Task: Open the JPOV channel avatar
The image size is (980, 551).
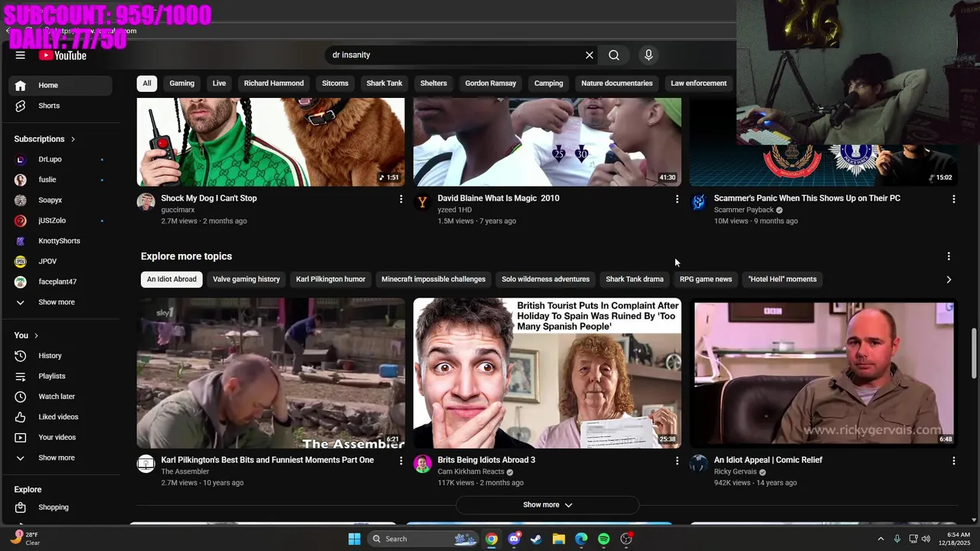Action: [x=21, y=261]
